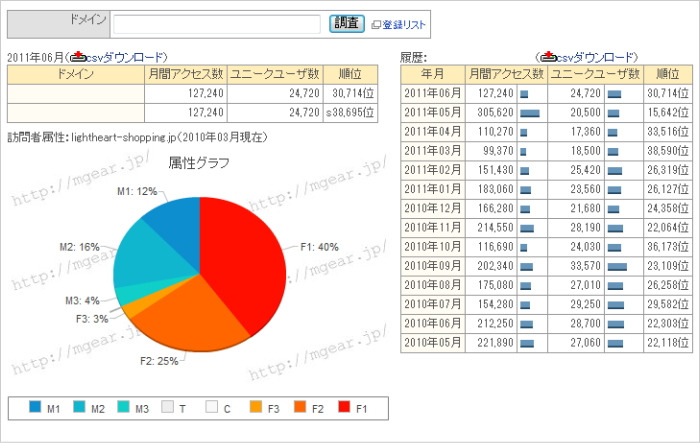The image size is (700, 443).
Task: Click the access count 305,620
Action: coord(495,113)
